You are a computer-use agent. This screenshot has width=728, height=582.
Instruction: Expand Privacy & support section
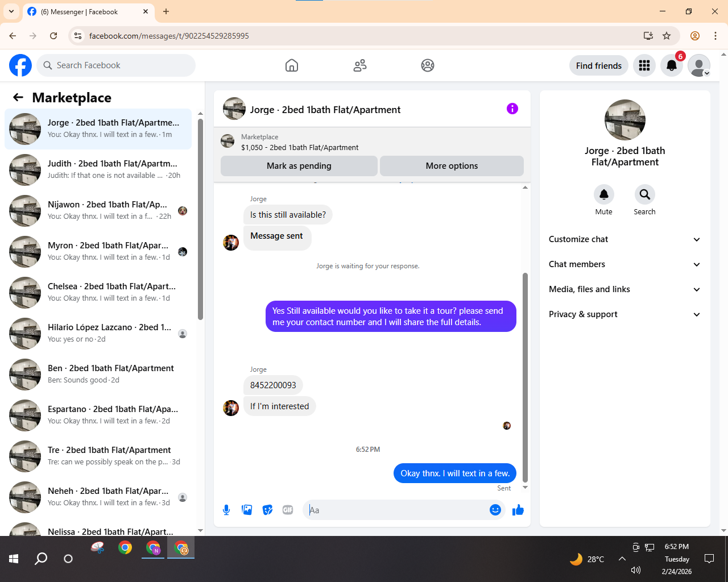point(624,314)
